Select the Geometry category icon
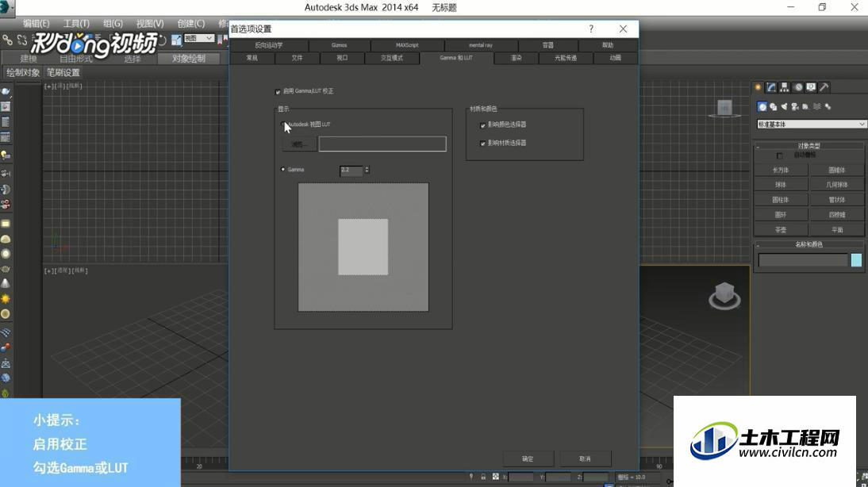868x487 pixels. (x=762, y=107)
